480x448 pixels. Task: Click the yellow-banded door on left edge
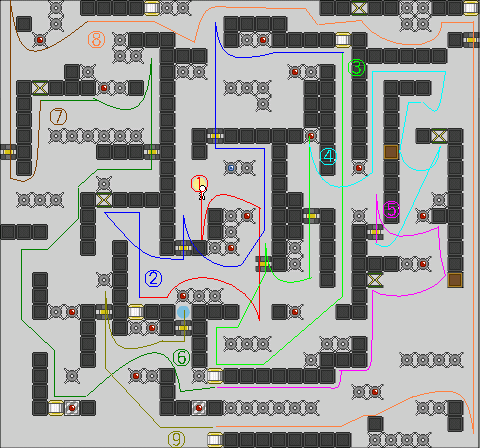8,152
